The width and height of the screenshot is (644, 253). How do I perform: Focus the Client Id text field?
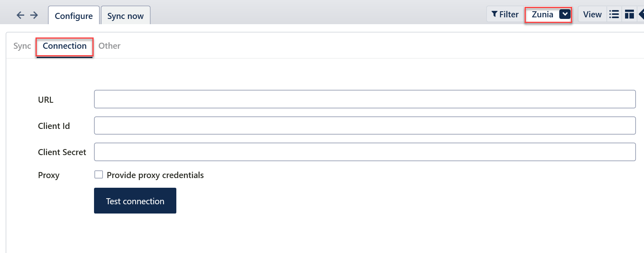coord(364,126)
